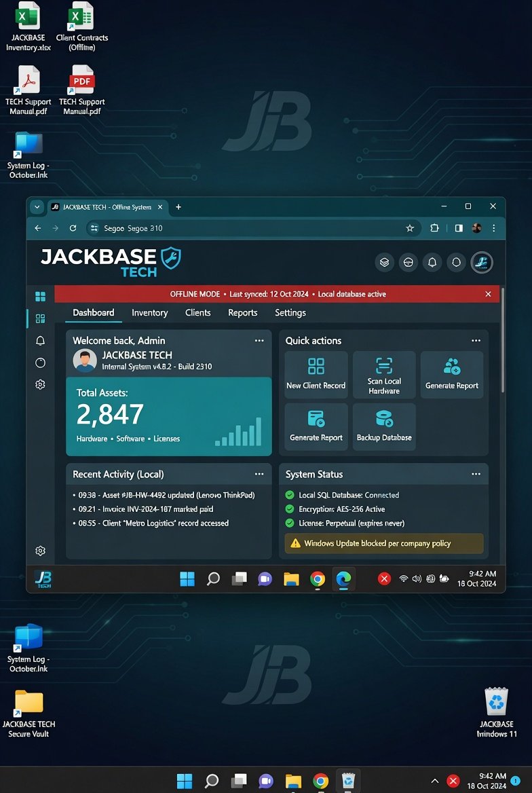The width and height of the screenshot is (532, 793).
Task: Open System Log shortcut above Secure Vault folder
Action: (28, 648)
